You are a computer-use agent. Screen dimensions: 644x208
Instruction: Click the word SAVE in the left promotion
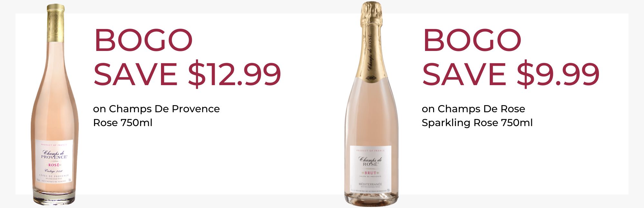(x=136, y=74)
